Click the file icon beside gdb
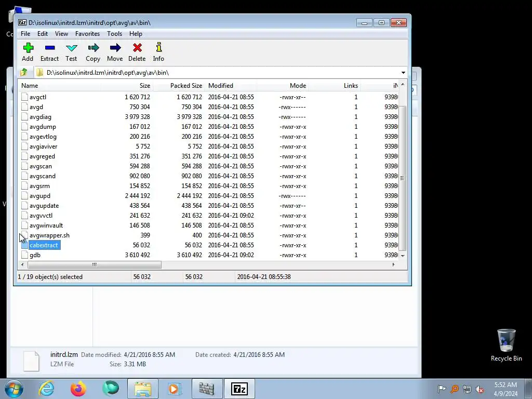The image size is (532, 399). tap(24, 255)
